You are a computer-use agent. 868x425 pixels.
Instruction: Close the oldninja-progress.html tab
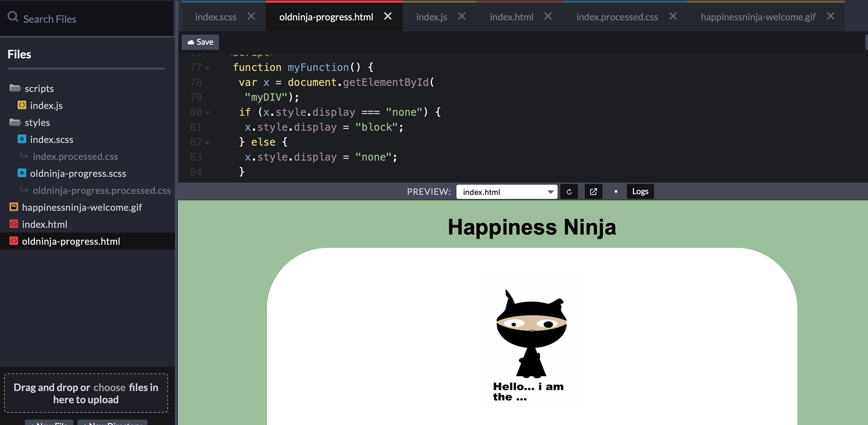387,16
